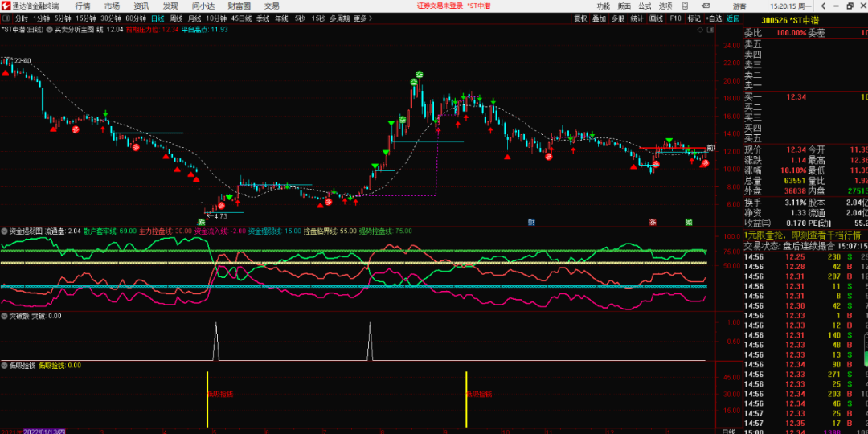This screenshot has width=868, height=434.
Task: Click the 标记 mark toolbar button
Action: click(694, 18)
